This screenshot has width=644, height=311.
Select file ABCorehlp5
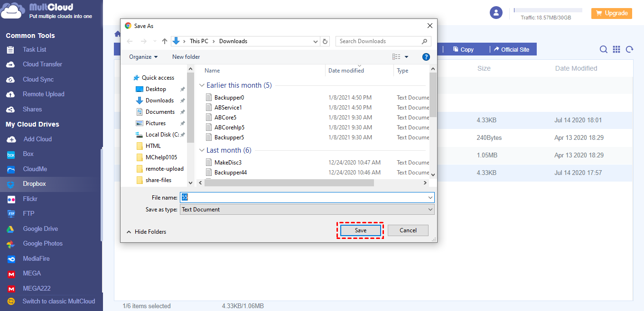click(229, 128)
